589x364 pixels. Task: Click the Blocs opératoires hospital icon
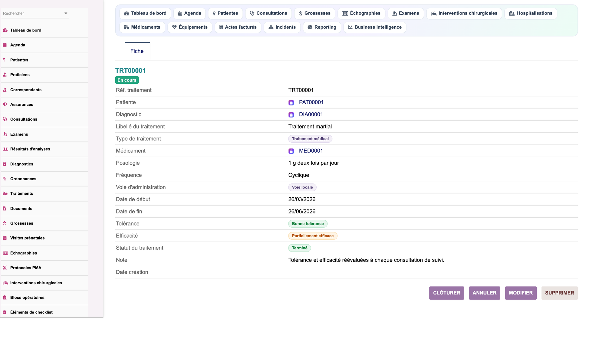point(5,297)
